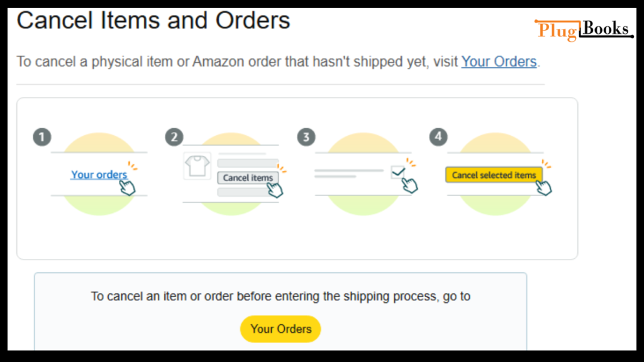The image size is (644, 362).
Task: Click the hand cursor over the checkbox
Action: 409,185
